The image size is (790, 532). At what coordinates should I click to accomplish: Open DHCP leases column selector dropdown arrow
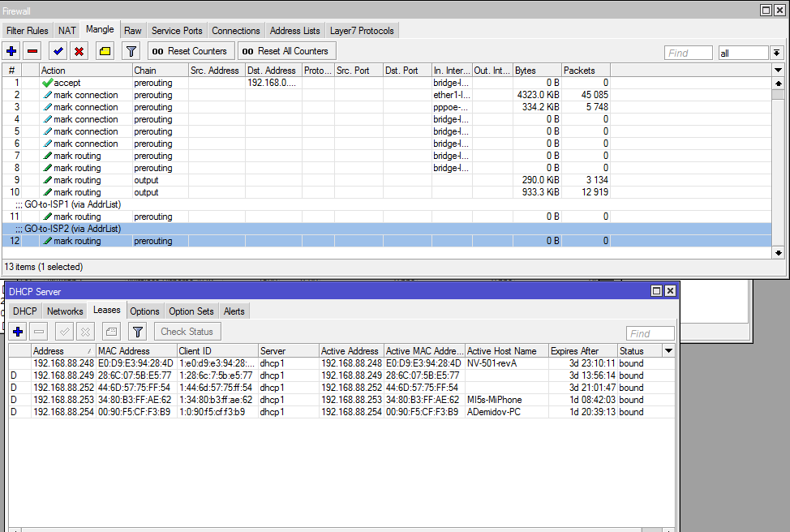(x=669, y=350)
